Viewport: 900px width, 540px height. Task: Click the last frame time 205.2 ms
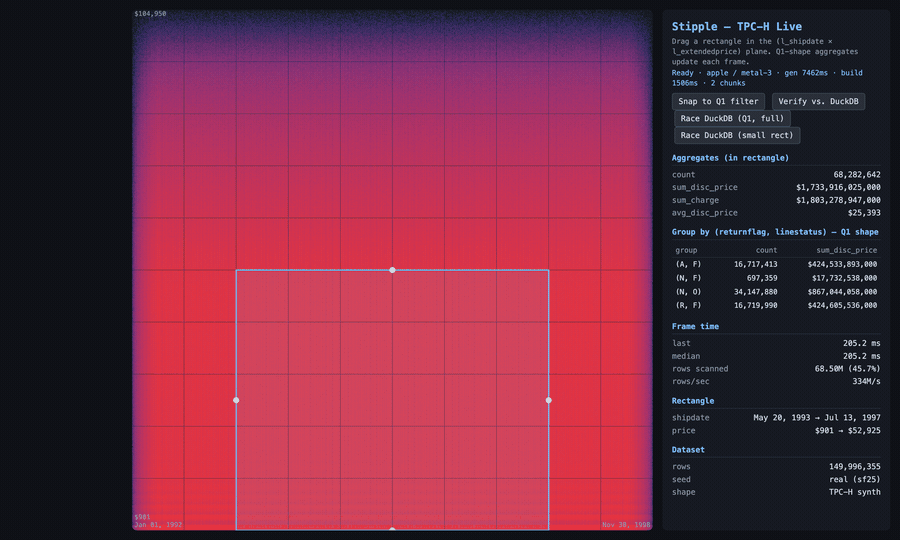861,343
